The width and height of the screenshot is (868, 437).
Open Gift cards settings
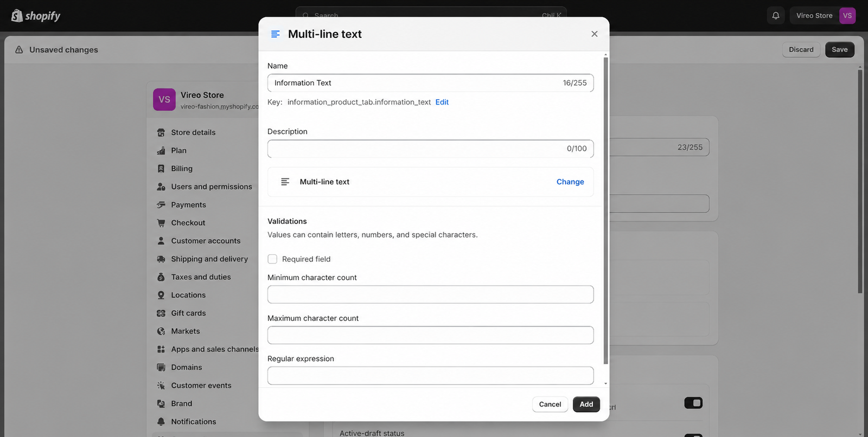188,313
